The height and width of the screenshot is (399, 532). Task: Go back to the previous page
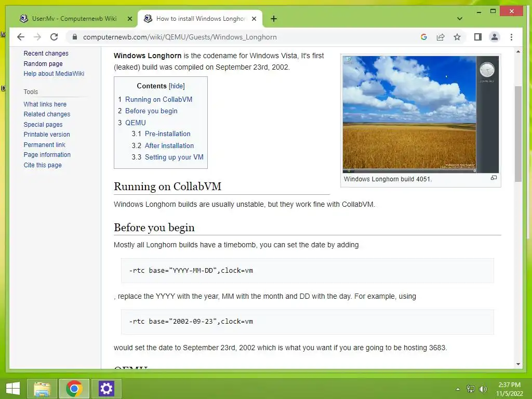[x=21, y=37]
